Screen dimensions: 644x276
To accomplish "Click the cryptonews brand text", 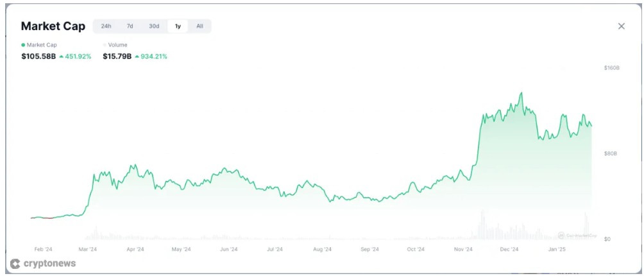I will tap(49, 263).
